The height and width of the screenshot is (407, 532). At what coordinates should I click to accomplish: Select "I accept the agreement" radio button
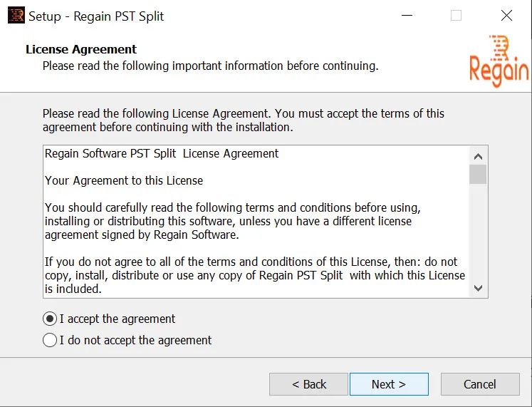[50, 319]
